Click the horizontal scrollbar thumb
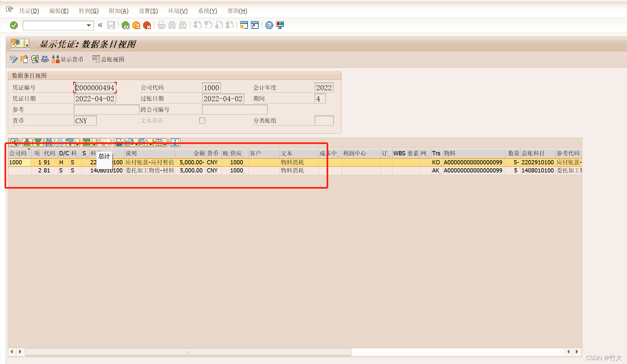This screenshot has height=364, width=627. (x=188, y=352)
